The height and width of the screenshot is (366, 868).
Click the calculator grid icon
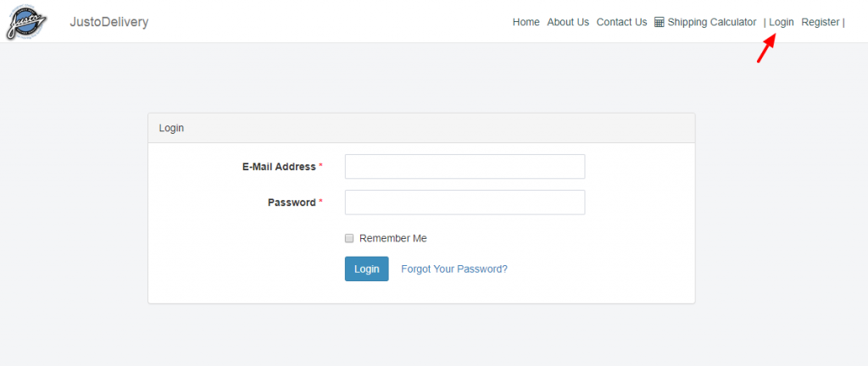click(x=659, y=22)
